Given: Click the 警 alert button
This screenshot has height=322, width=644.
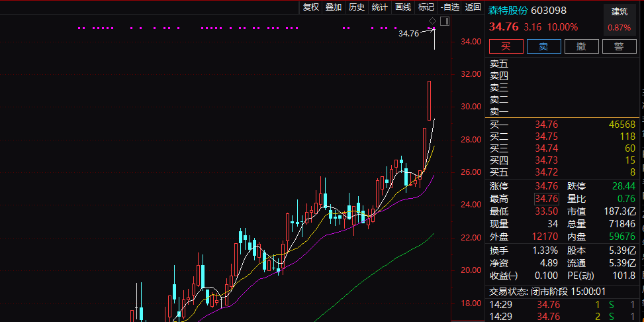Looking at the screenshot, I should click(620, 46).
